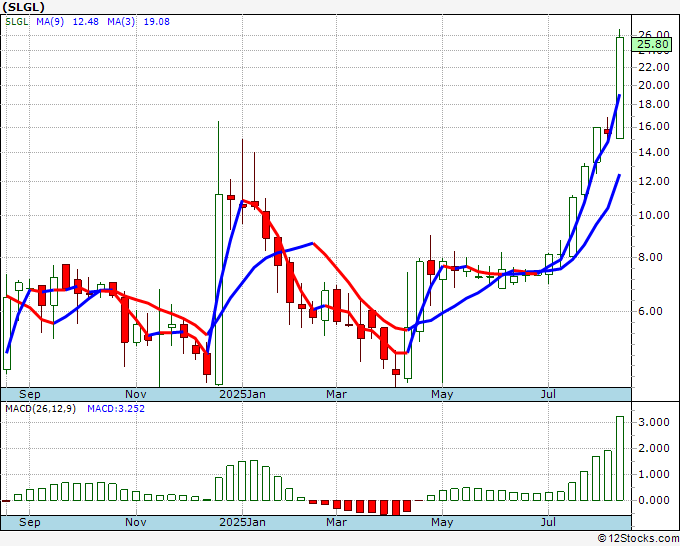Select the 20.00 price axis label

coord(654,85)
